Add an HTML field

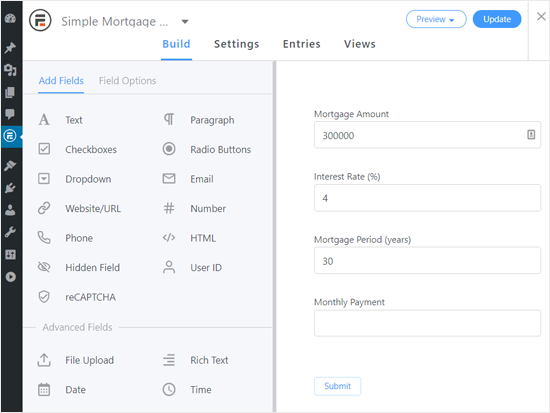[189, 238]
